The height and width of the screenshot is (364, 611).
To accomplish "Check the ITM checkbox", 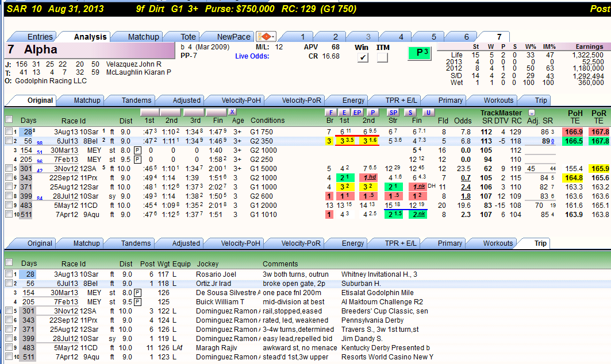I will point(382,57).
